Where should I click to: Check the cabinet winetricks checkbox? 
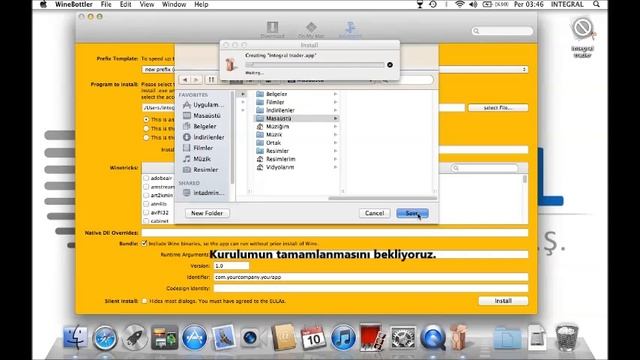(x=146, y=221)
